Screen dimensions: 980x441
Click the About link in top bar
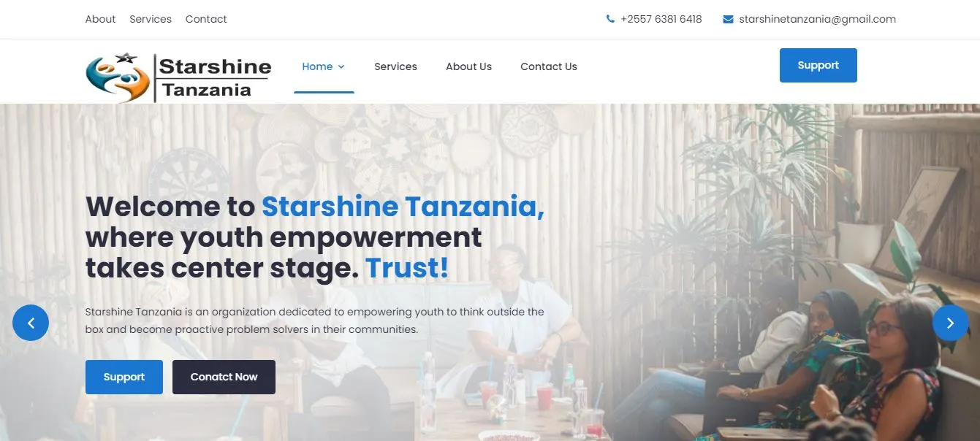100,19
